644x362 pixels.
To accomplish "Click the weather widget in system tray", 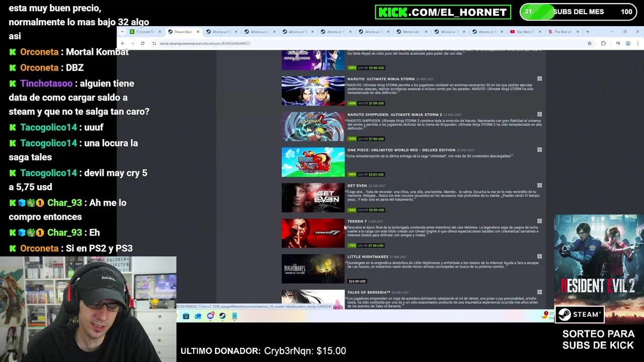I will pos(547,315).
